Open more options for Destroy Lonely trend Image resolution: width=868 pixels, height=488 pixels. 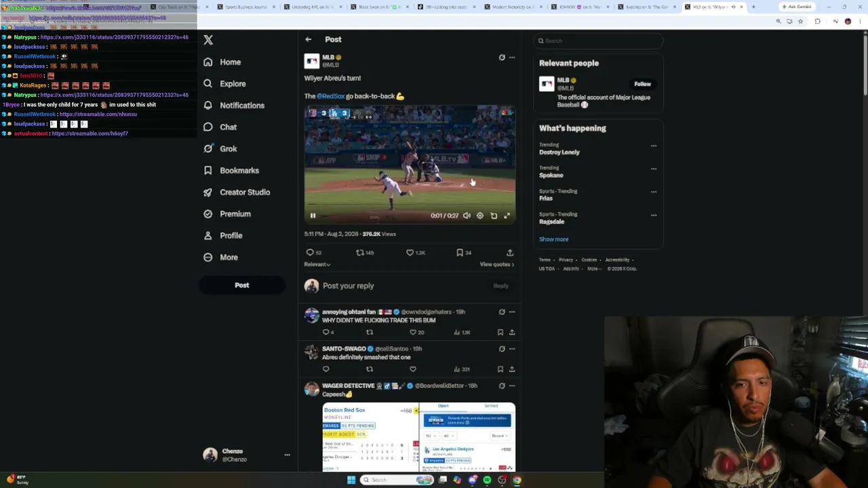coord(654,146)
